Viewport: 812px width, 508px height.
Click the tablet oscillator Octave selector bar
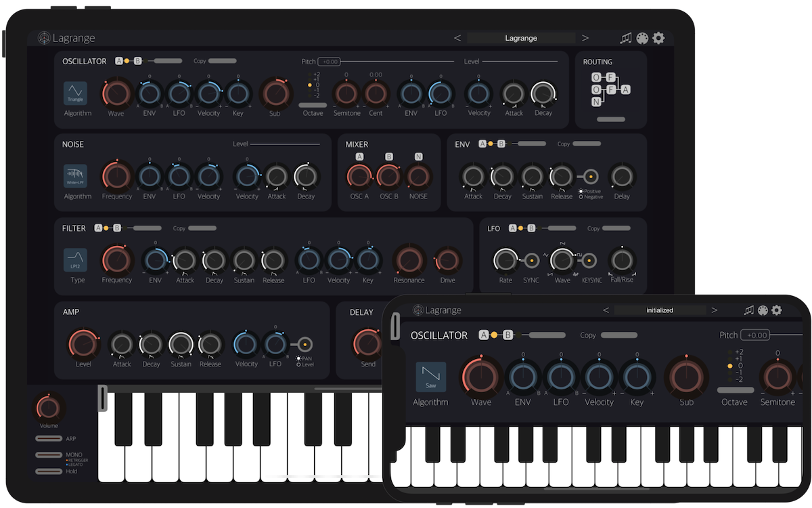click(312, 105)
